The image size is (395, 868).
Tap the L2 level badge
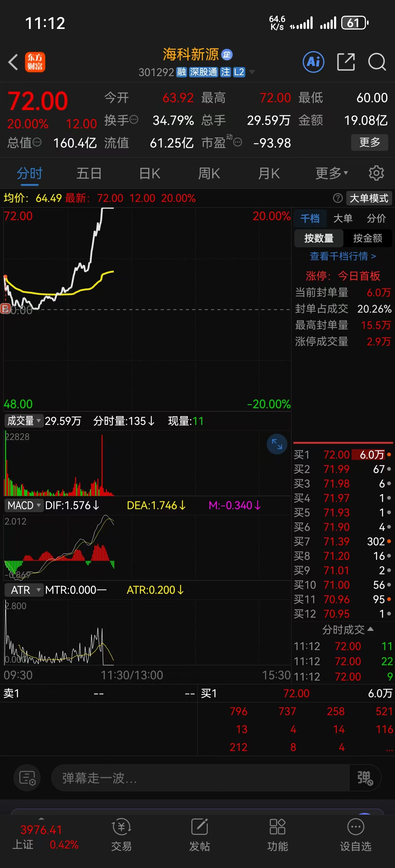click(x=239, y=72)
